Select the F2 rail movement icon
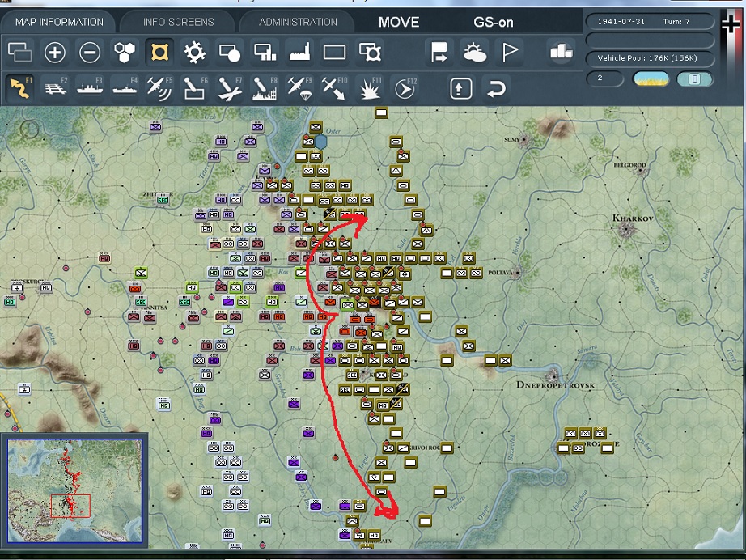 pos(55,88)
